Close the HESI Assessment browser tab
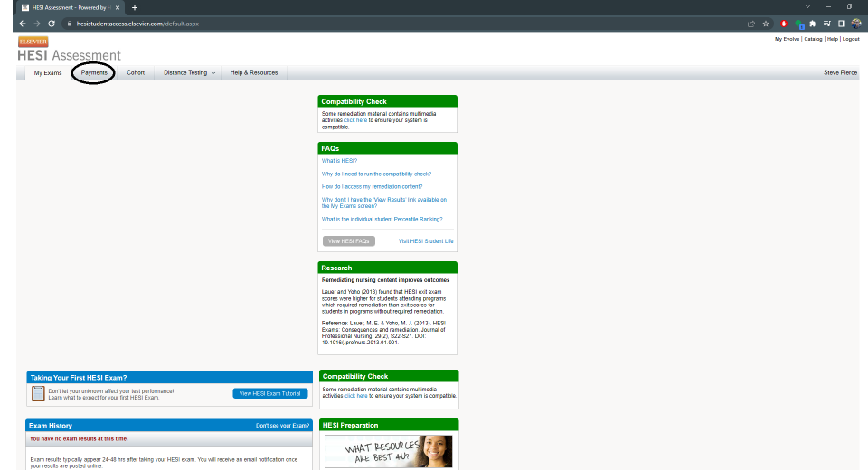868x470 pixels. (x=118, y=8)
